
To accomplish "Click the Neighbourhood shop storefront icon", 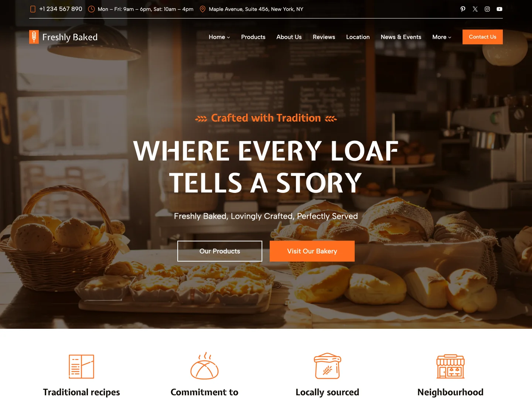I will pyautogui.click(x=450, y=366).
